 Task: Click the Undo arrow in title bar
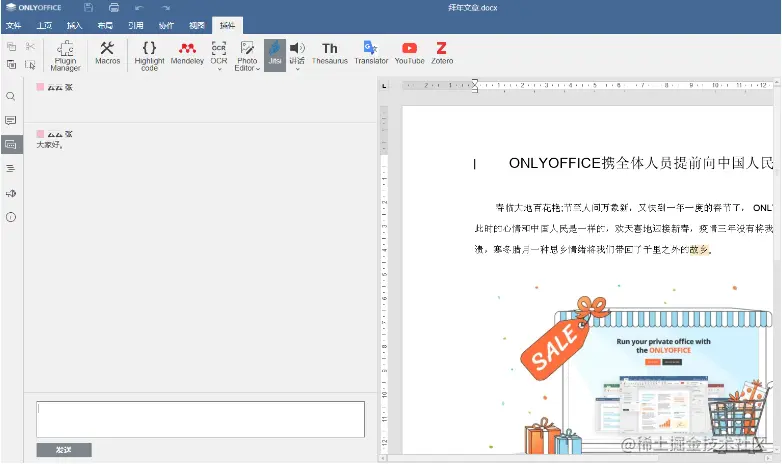pos(139,7)
